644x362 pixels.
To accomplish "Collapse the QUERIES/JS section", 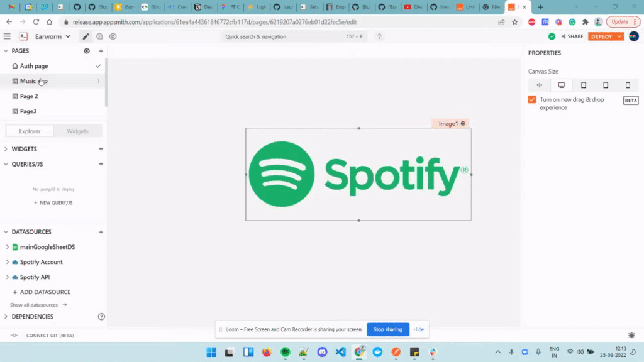I will 6,164.
